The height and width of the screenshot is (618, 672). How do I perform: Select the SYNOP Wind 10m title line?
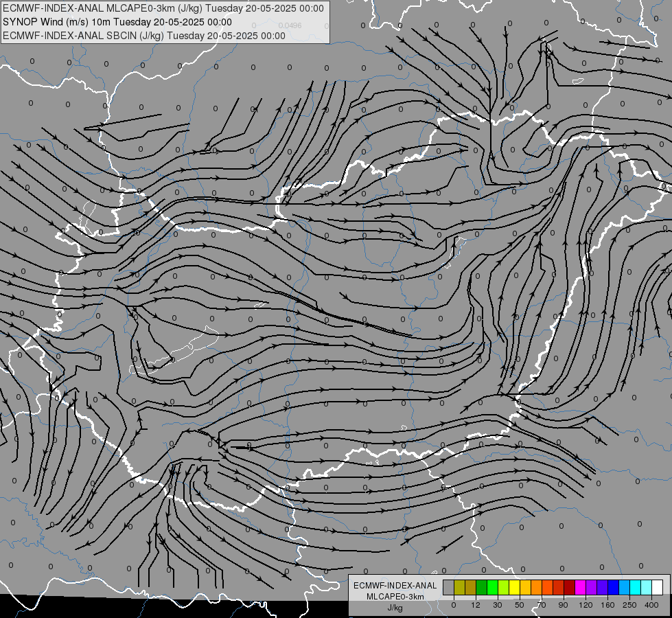coord(117,22)
